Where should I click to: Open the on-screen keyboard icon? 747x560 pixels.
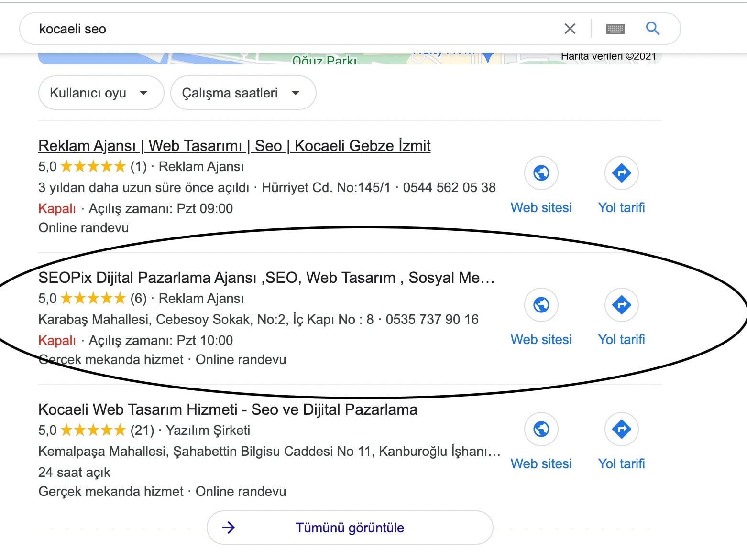point(615,29)
